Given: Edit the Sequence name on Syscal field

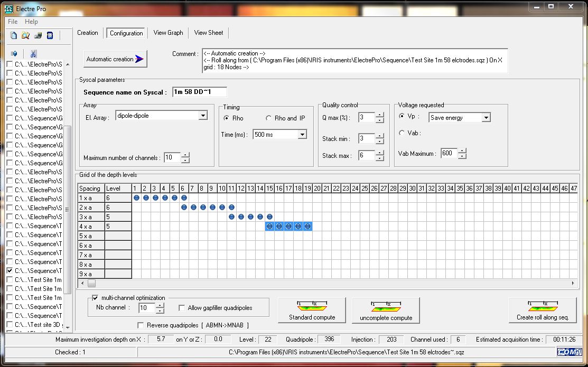Looking at the screenshot, I should (x=200, y=91).
